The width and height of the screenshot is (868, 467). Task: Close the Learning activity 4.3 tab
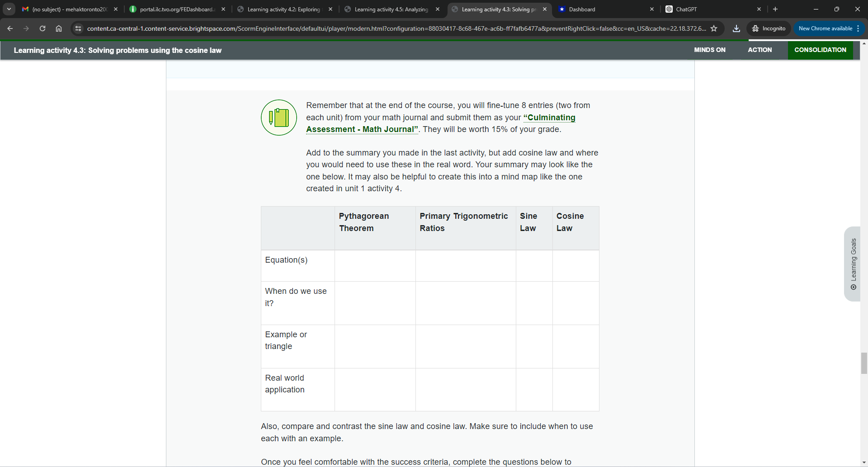(545, 9)
